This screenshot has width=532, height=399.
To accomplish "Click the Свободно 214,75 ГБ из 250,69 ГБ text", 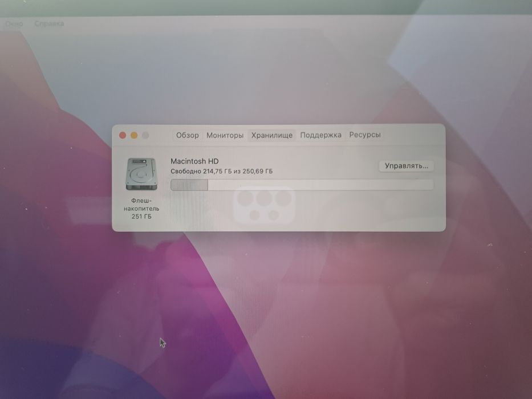I will tap(222, 172).
